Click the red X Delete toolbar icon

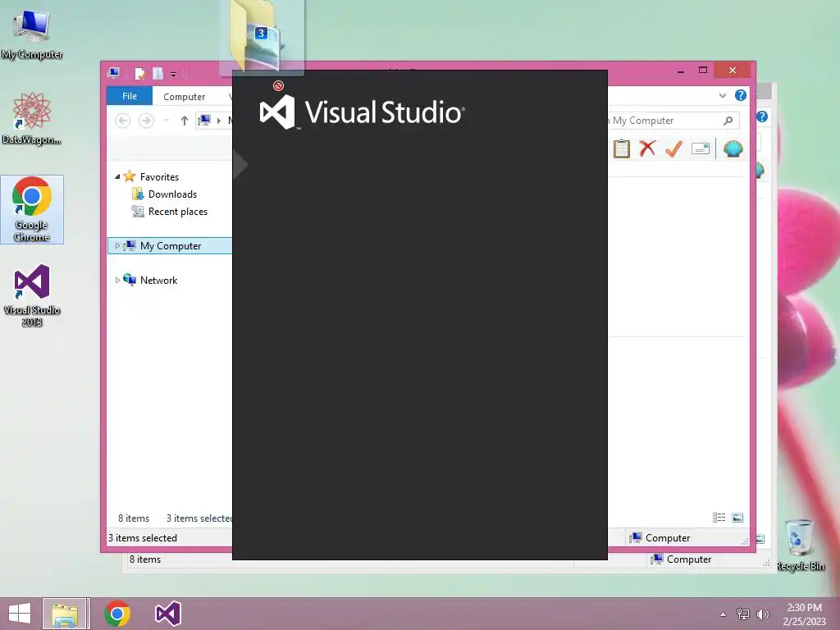pos(648,148)
